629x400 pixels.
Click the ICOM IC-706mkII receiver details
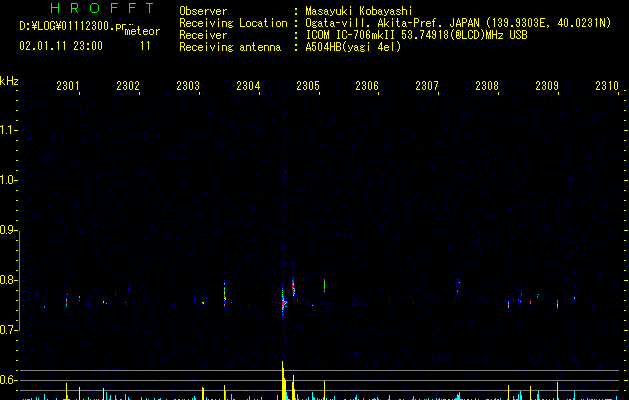(416, 35)
